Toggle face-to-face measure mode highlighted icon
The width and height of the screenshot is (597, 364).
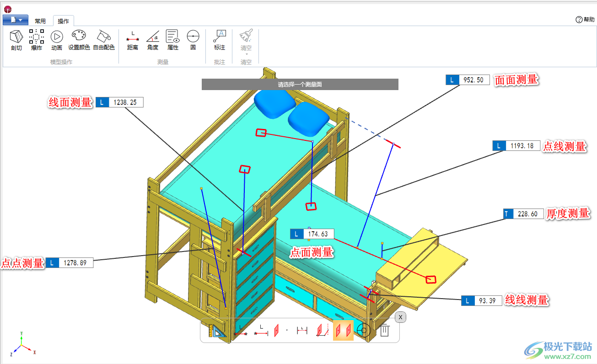coord(343,331)
